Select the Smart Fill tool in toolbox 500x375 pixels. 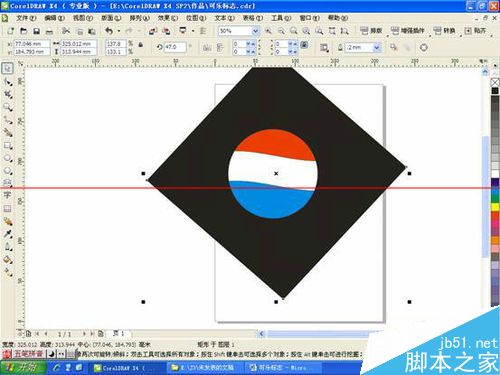7,133
